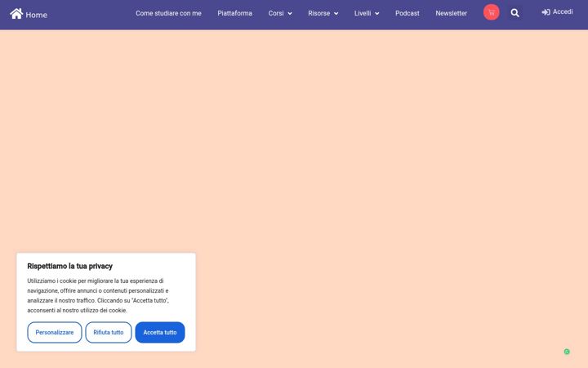Viewport: 588px width, 368px height.
Task: Open the Piattaforma menu item
Action: click(234, 13)
